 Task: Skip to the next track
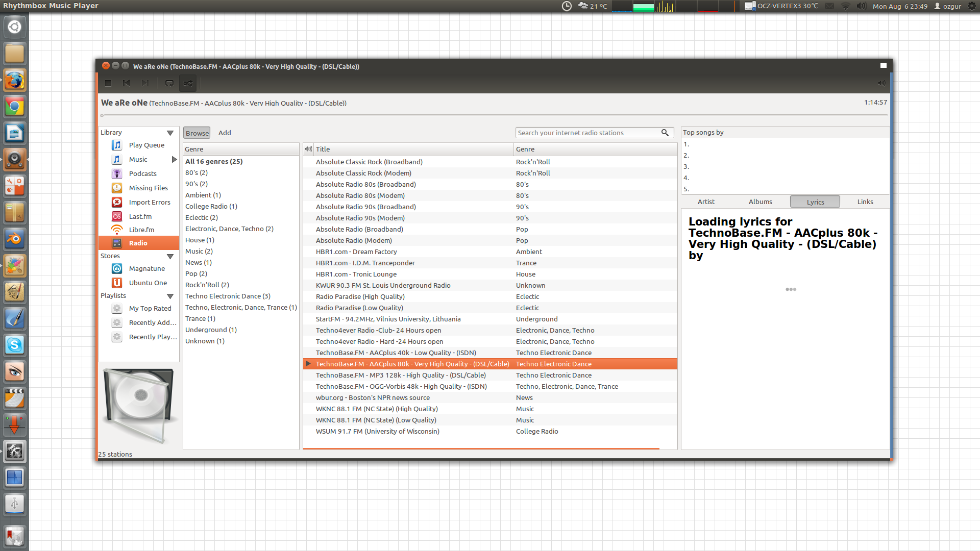[x=145, y=83]
